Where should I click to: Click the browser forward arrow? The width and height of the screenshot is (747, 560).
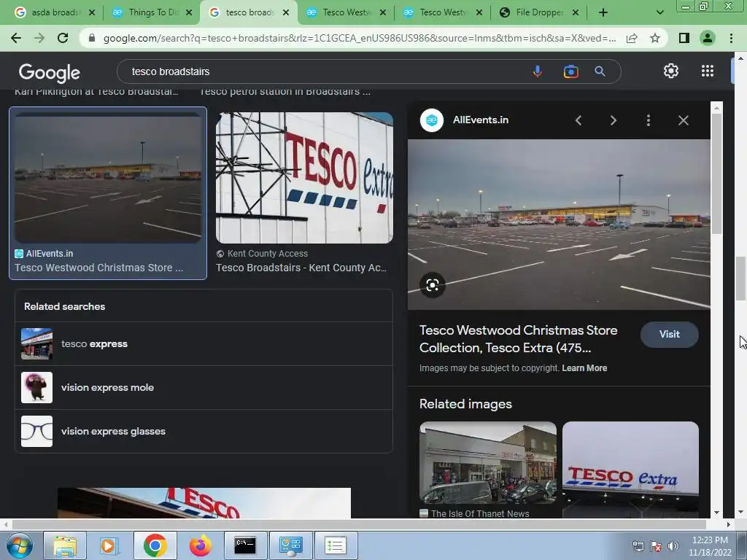[39, 38]
